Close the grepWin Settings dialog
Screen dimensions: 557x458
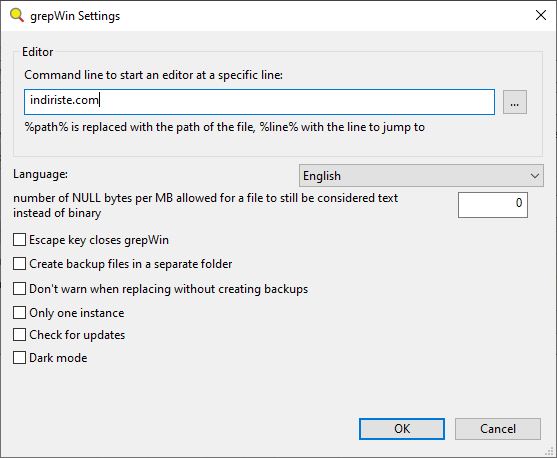point(541,15)
